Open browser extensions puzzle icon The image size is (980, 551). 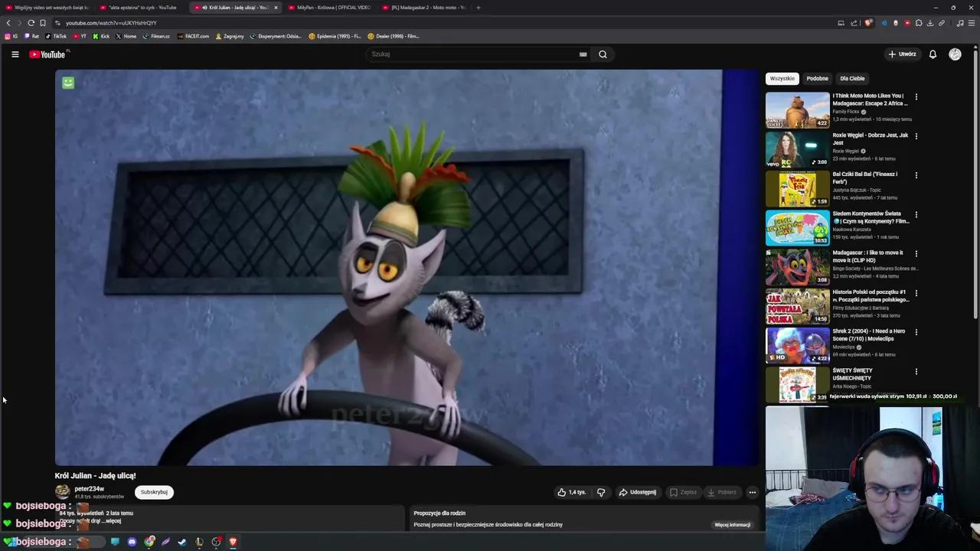pos(919,23)
